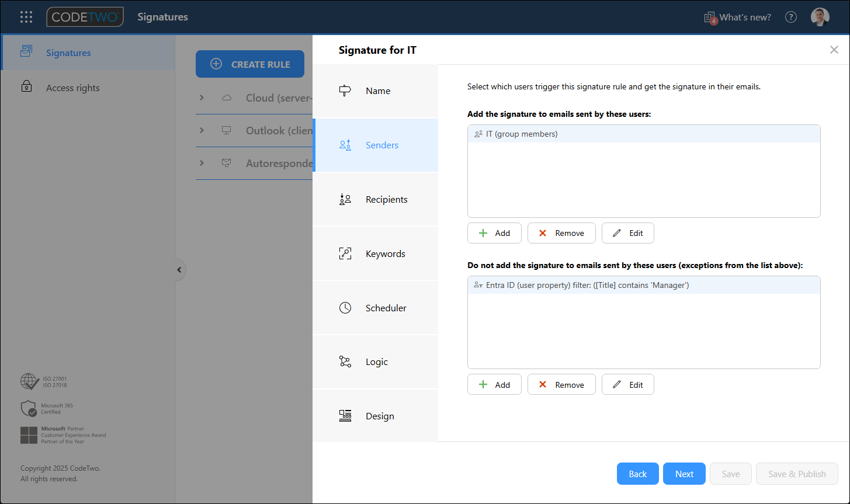
Task: Select the 'IT (group members)' entry
Action: 644,134
